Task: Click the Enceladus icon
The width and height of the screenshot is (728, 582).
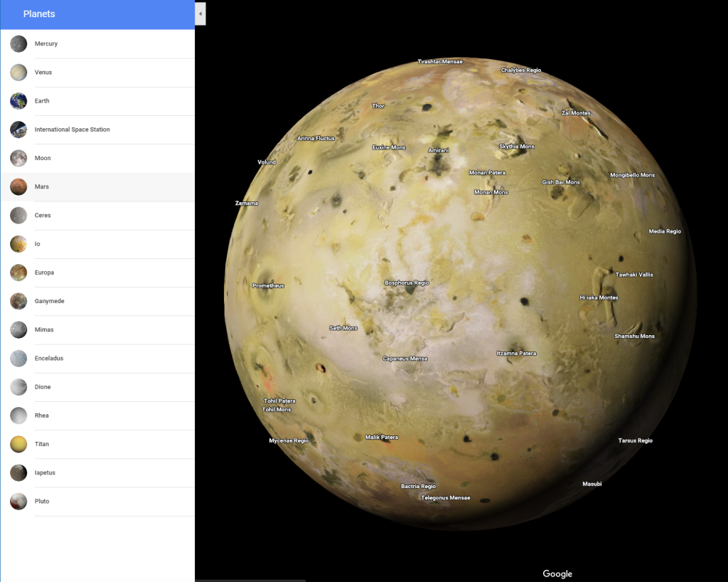Action: (18, 358)
